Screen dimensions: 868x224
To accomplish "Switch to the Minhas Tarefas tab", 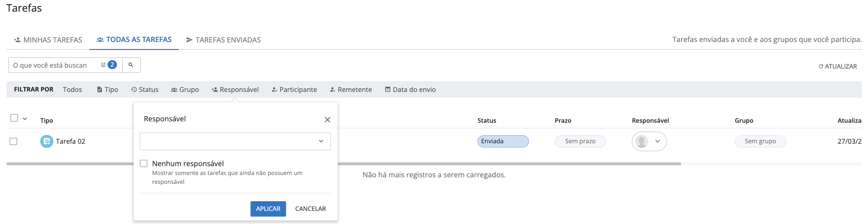I will [48, 40].
